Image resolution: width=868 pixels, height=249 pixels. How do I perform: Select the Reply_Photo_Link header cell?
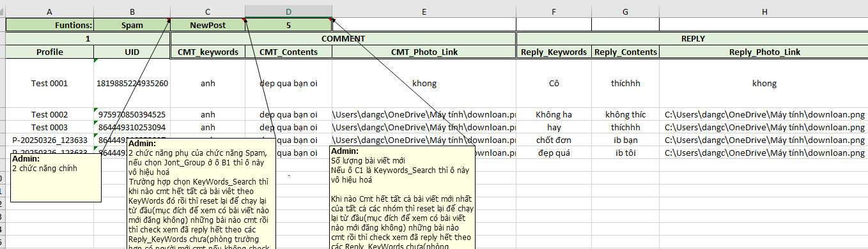(x=764, y=52)
